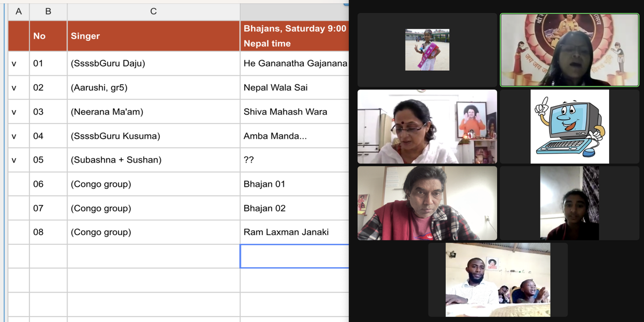Viewport: 644px width, 322px height.
Task: Select column B header
Action: [x=48, y=11]
